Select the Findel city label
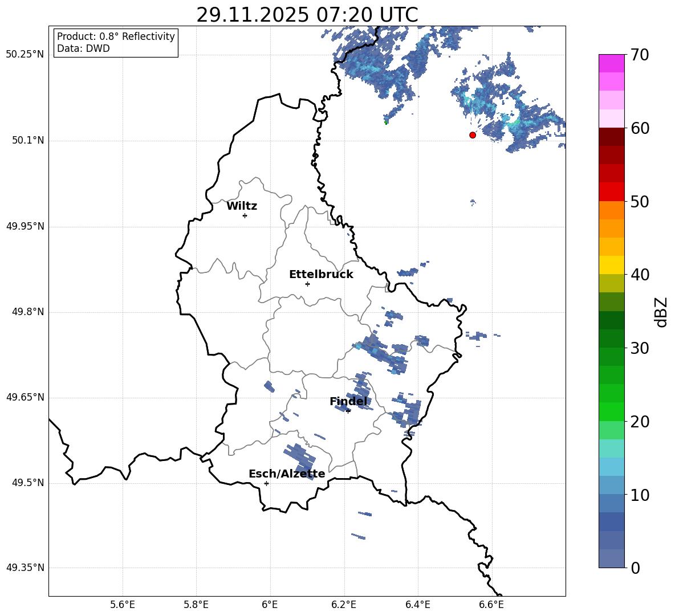Image resolution: width=675 pixels, height=616 pixels. click(348, 401)
